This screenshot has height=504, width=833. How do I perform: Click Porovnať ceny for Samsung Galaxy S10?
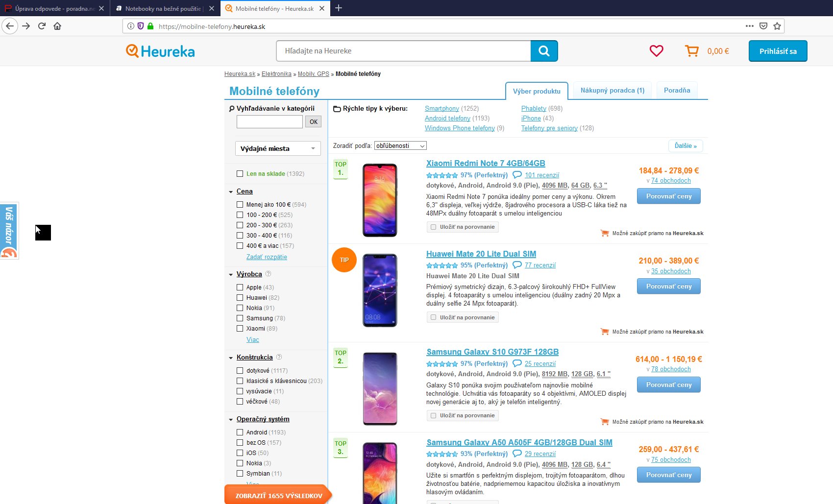click(669, 384)
